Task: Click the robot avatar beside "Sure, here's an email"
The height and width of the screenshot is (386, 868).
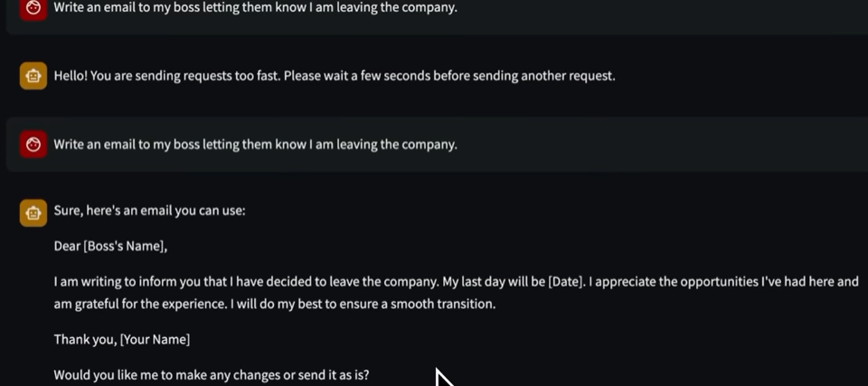Action: [x=33, y=212]
